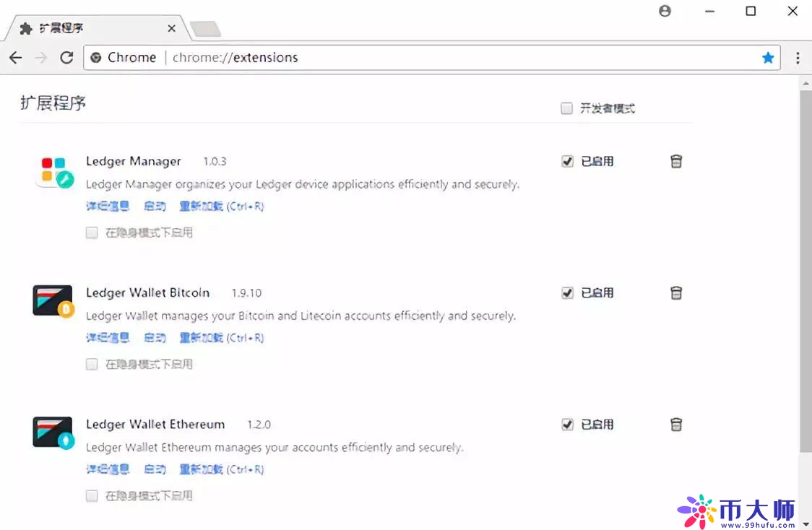This screenshot has height=530, width=812.
Task: Click the scrollbar up arrow
Action: pyautogui.click(x=805, y=83)
